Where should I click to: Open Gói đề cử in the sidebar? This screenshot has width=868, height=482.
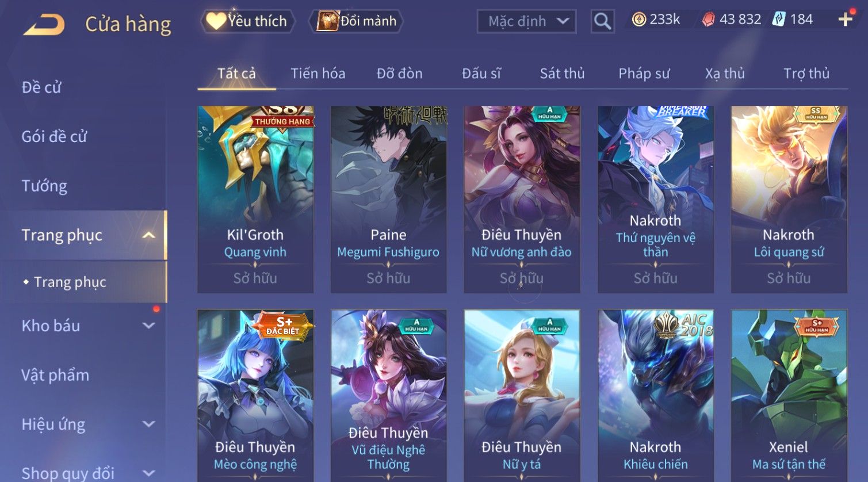tap(54, 137)
